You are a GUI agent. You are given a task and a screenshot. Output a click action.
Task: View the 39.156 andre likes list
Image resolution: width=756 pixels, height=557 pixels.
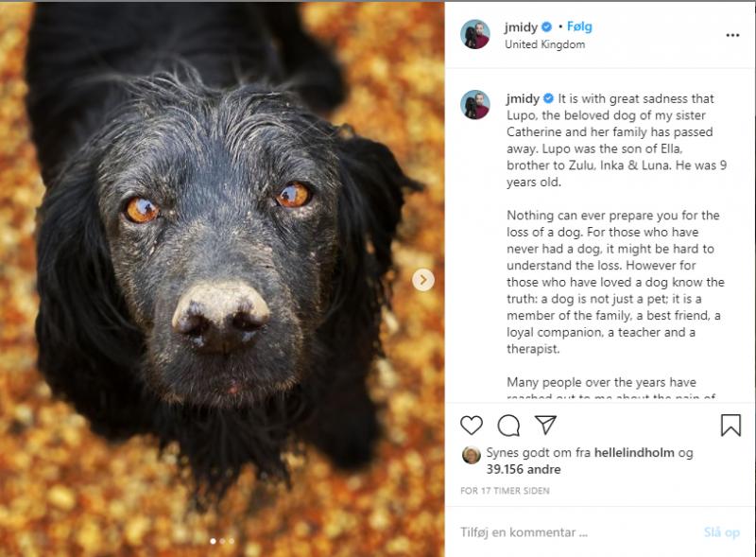coord(524,469)
